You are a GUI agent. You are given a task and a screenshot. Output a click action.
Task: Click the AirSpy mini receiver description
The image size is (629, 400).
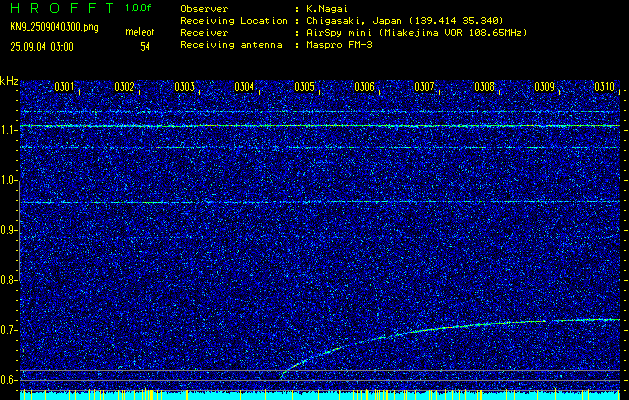tap(417, 33)
